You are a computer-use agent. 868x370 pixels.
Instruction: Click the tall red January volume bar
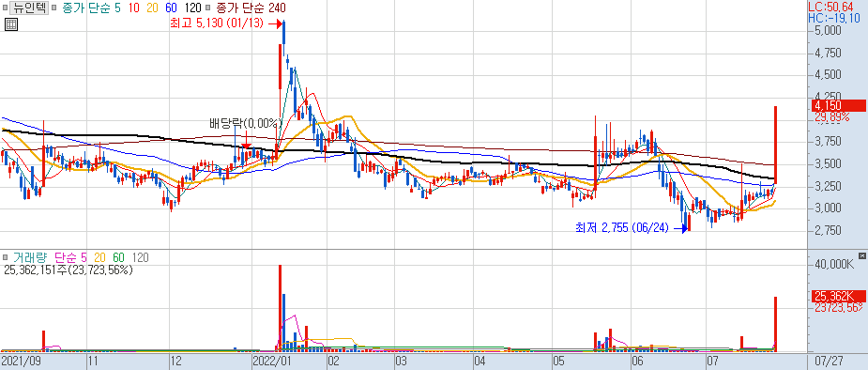coord(281,308)
